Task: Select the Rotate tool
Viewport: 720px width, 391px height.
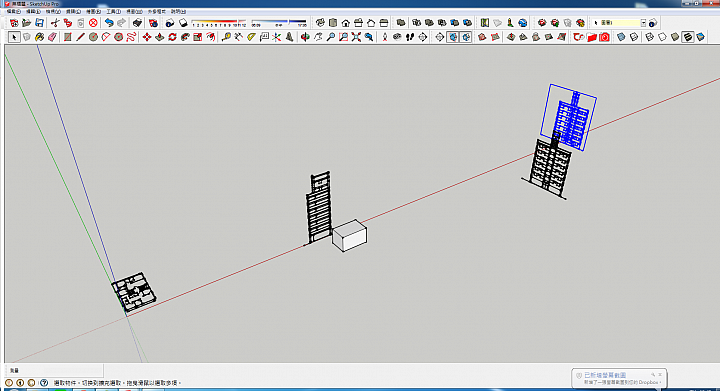Action: coord(172,37)
